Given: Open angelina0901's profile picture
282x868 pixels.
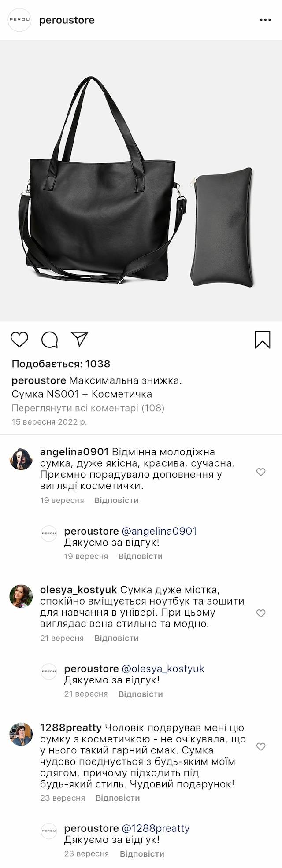Looking at the screenshot, I should coord(21,459).
